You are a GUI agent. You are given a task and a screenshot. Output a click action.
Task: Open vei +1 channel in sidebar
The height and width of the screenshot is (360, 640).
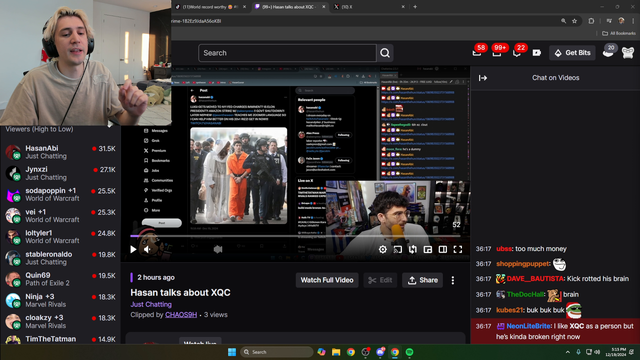60,216
